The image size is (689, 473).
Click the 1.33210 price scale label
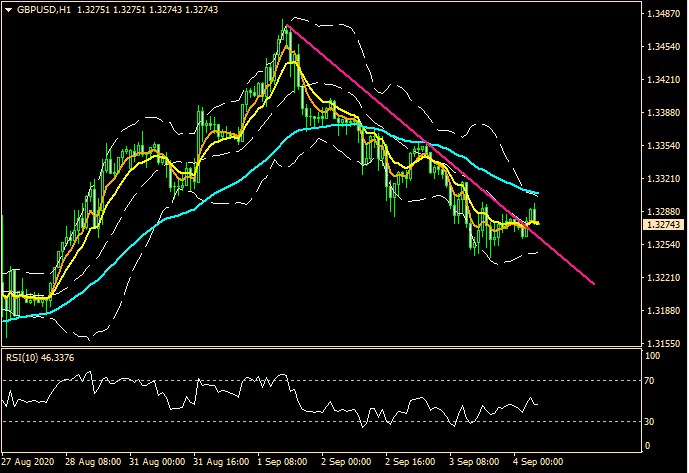point(663,178)
